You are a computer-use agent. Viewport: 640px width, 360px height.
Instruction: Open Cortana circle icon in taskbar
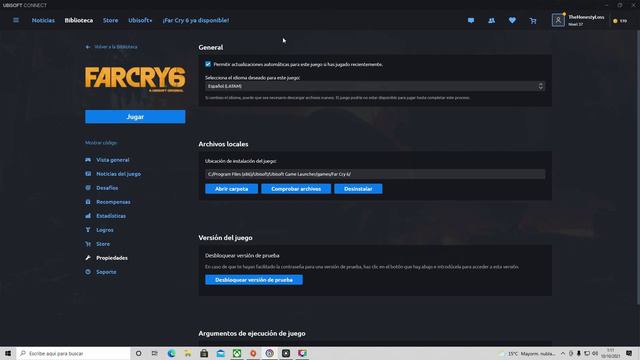(138, 353)
